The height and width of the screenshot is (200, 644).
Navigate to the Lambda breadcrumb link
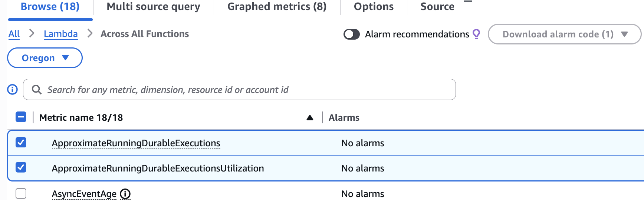coord(60,34)
